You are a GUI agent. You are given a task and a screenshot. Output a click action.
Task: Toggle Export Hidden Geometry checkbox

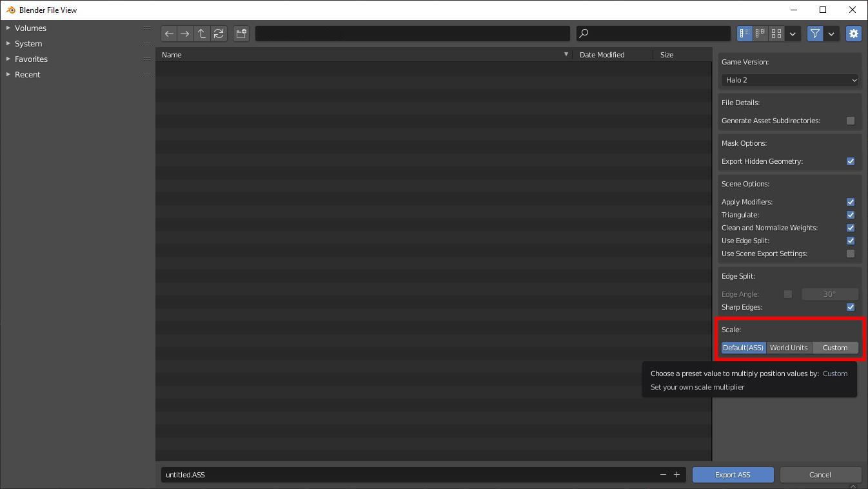click(851, 161)
